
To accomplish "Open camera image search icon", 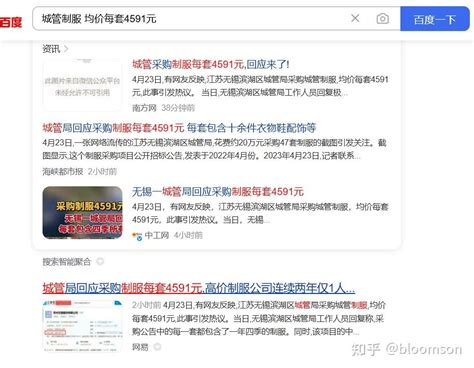I will 382,19.
